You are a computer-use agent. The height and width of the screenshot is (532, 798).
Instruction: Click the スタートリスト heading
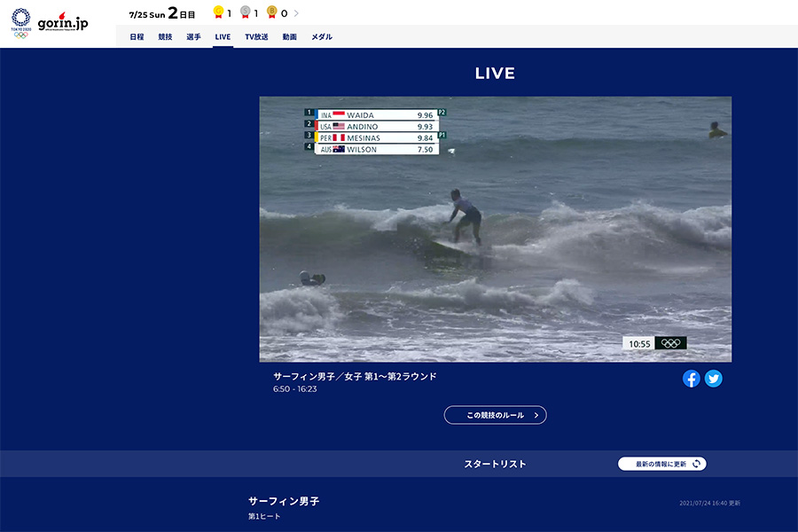click(x=495, y=464)
